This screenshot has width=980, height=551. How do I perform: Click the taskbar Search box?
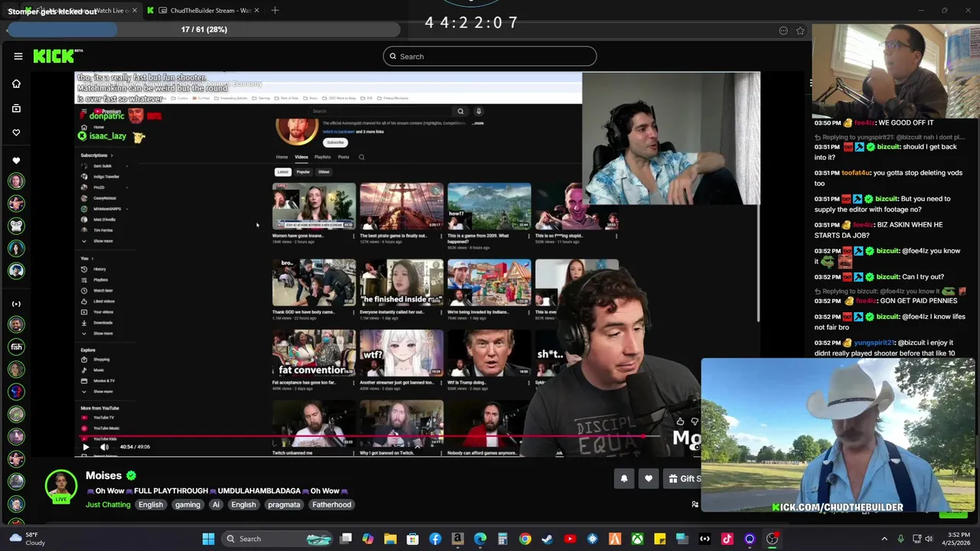pyautogui.click(x=276, y=539)
